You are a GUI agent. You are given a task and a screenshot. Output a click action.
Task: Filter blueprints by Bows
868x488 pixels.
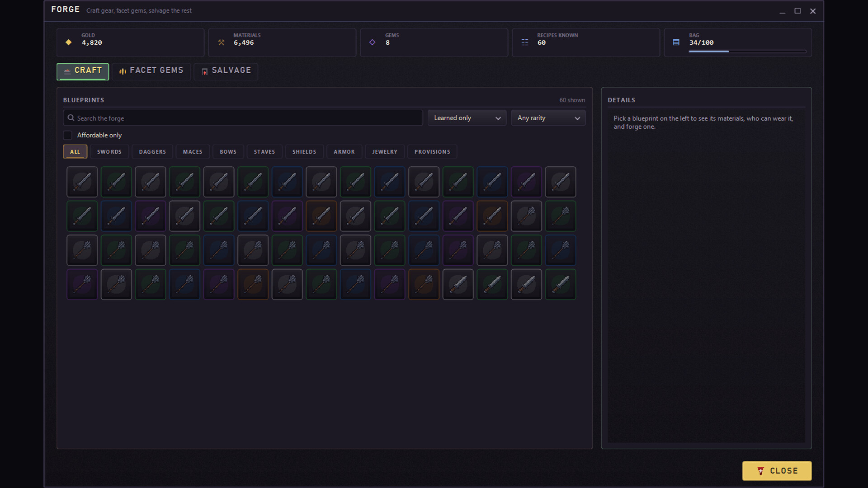click(x=228, y=152)
